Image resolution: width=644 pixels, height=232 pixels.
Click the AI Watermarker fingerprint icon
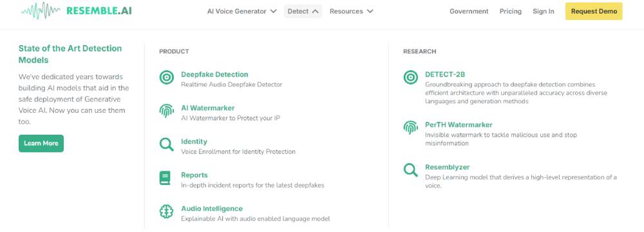click(x=166, y=111)
